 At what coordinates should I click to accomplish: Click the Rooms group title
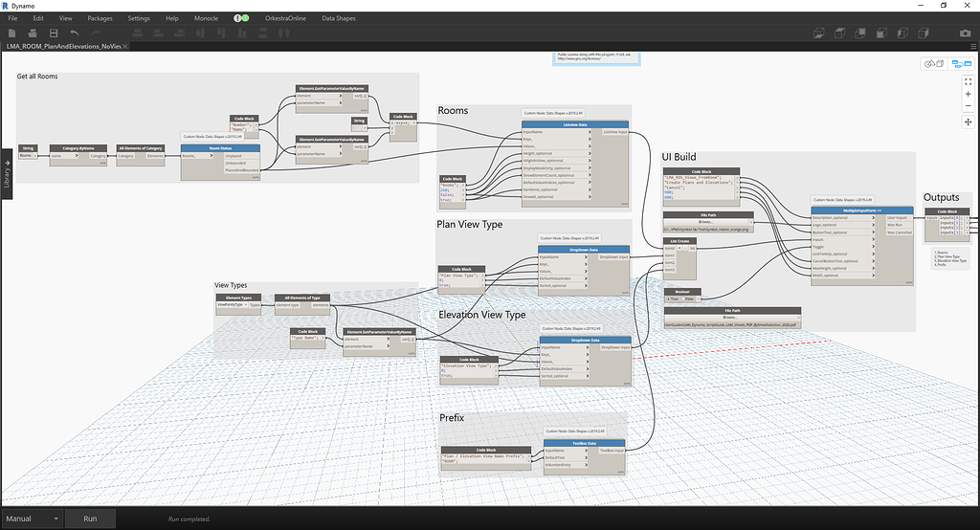coord(453,111)
